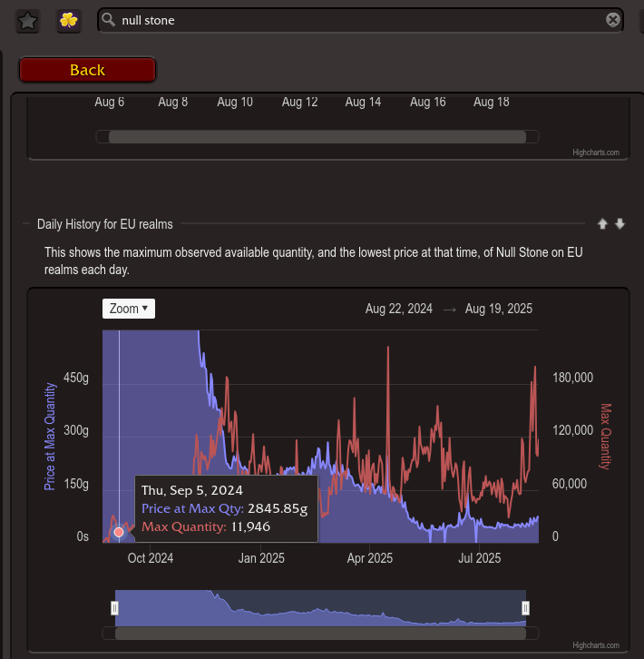
Task: Open Highcharts.com link under daily chart
Action: click(x=596, y=645)
